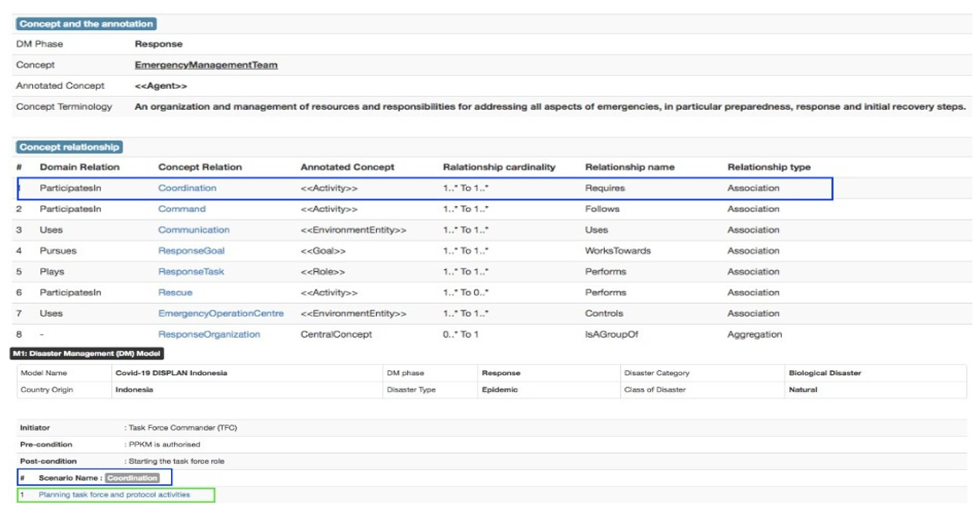Click the Rescue concept link

tap(175, 293)
